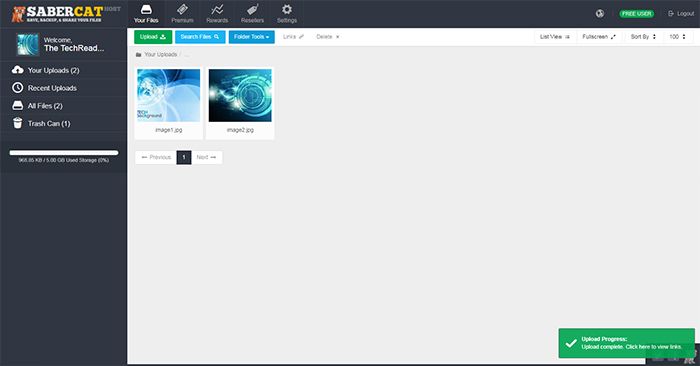Open the Resellers tab

[x=252, y=14]
